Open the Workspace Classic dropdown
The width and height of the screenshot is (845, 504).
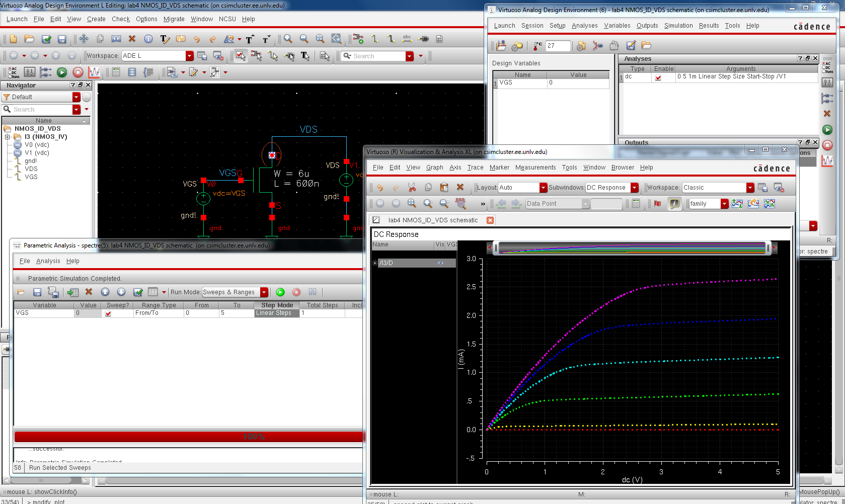click(x=750, y=188)
